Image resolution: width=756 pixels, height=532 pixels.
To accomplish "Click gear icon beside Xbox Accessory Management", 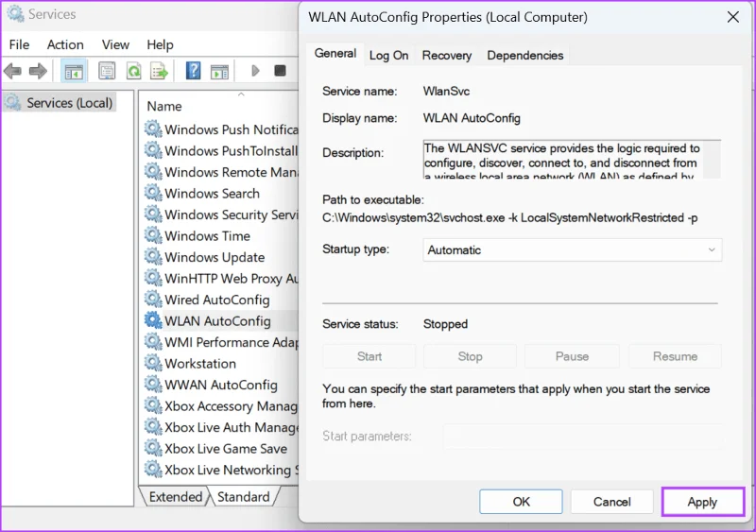I will [x=153, y=405].
